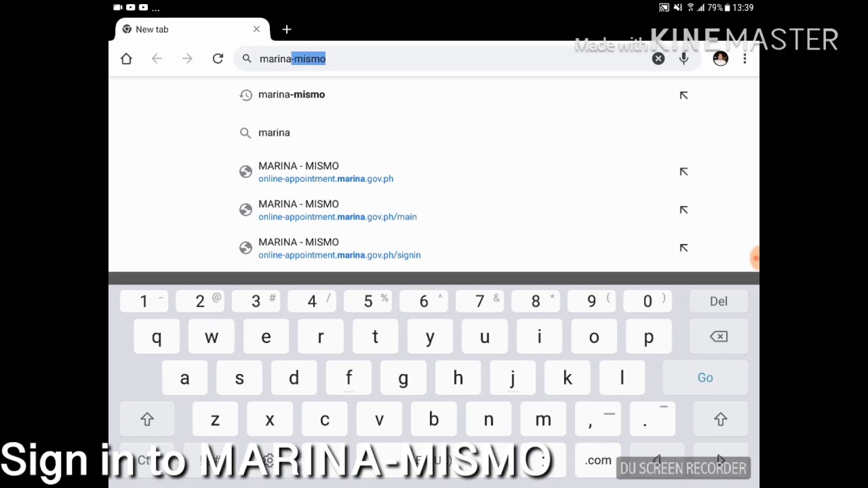This screenshot has width=868, height=488.
Task: Start voice search with microphone icon
Action: [x=684, y=59]
